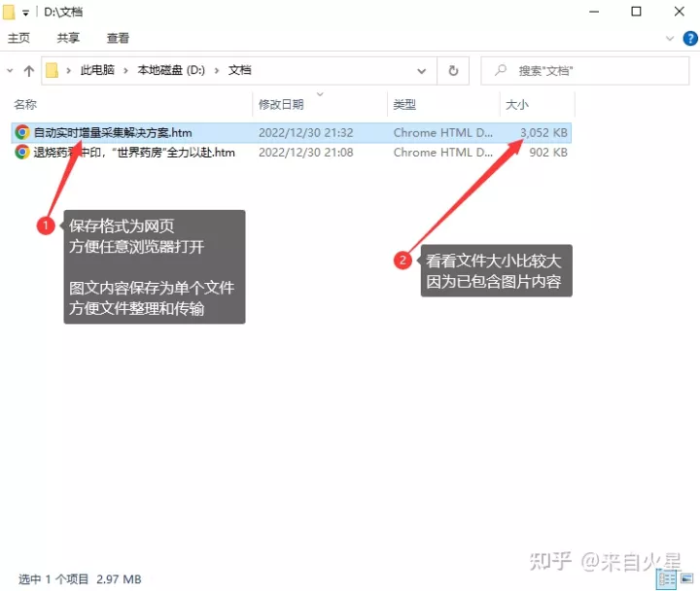
Task: Click status bar text 选中 1 个项目
Action: click(x=53, y=579)
